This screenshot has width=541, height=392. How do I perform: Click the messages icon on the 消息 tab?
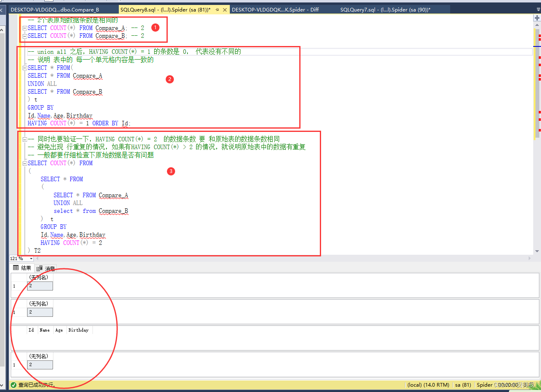pos(39,268)
